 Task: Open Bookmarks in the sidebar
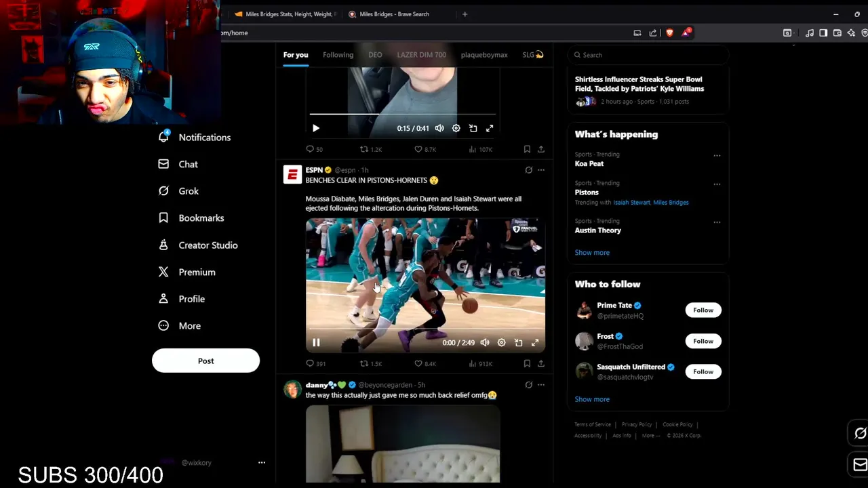coord(191,218)
